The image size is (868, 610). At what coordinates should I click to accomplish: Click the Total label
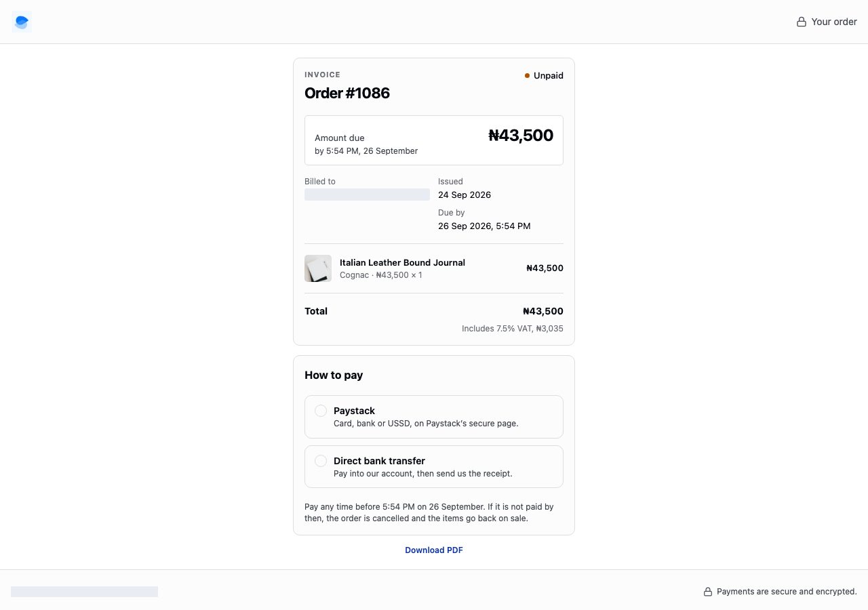click(316, 311)
